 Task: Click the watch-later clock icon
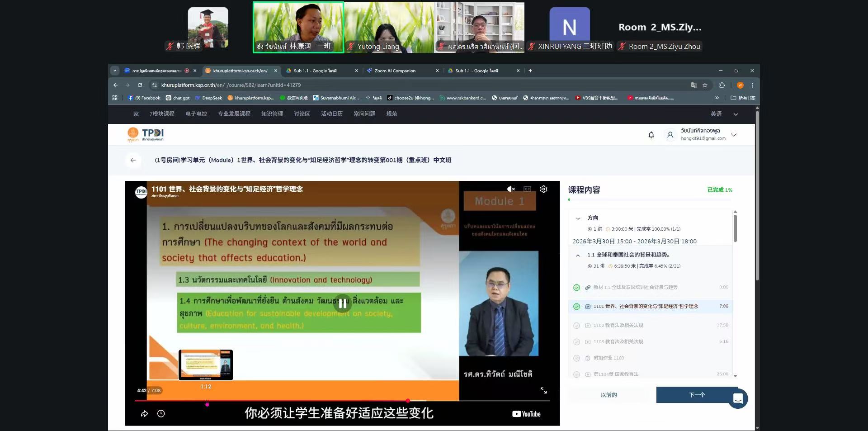tap(161, 413)
